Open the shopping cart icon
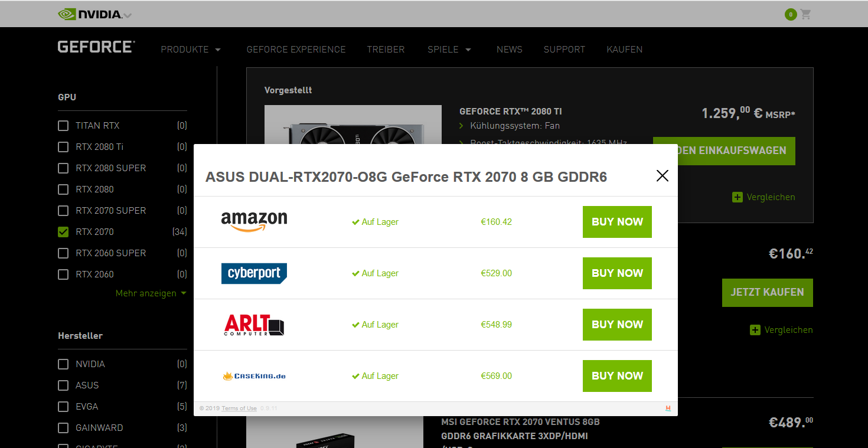868x448 pixels. (x=806, y=14)
